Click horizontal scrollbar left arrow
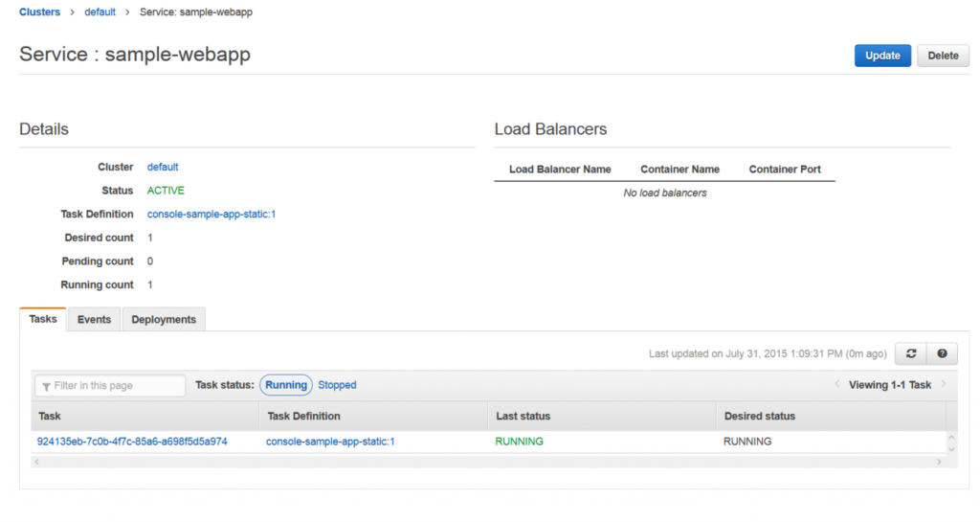This screenshot has width=980, height=522. tap(37, 462)
